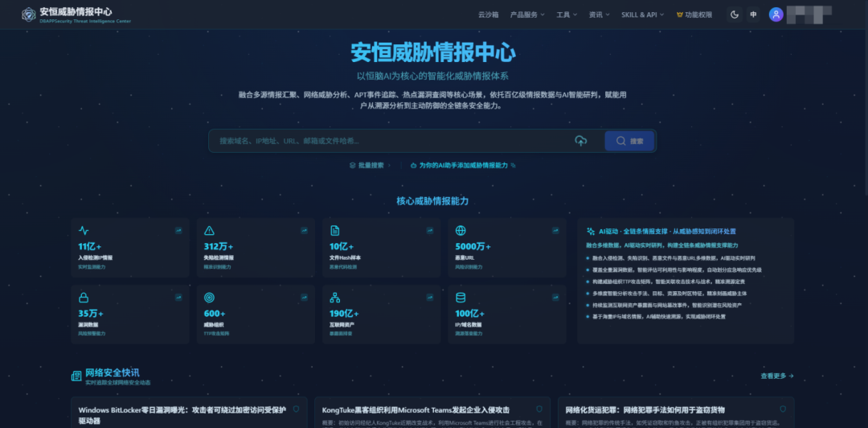Image resolution: width=868 pixels, height=428 pixels.
Task: Open the 查看更多 link
Action: pos(777,376)
